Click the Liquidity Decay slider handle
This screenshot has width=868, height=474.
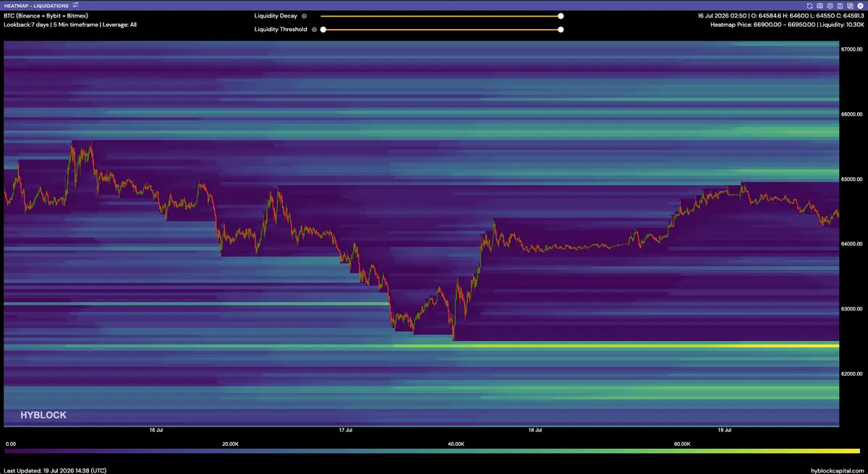coord(561,16)
